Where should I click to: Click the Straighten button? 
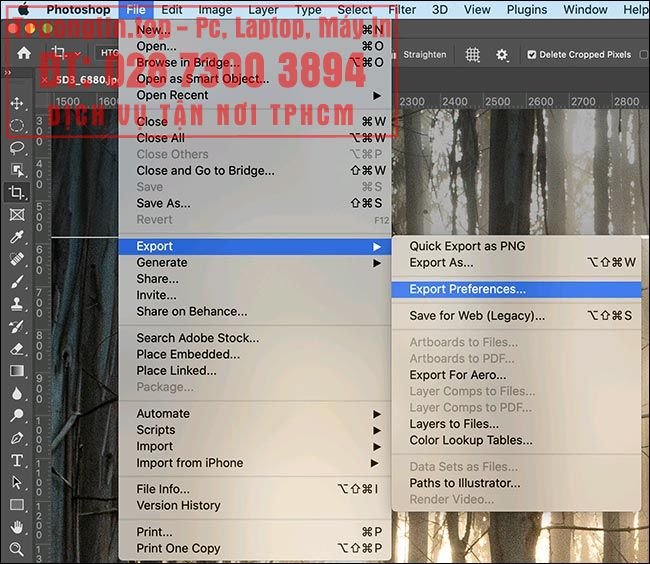(x=424, y=54)
